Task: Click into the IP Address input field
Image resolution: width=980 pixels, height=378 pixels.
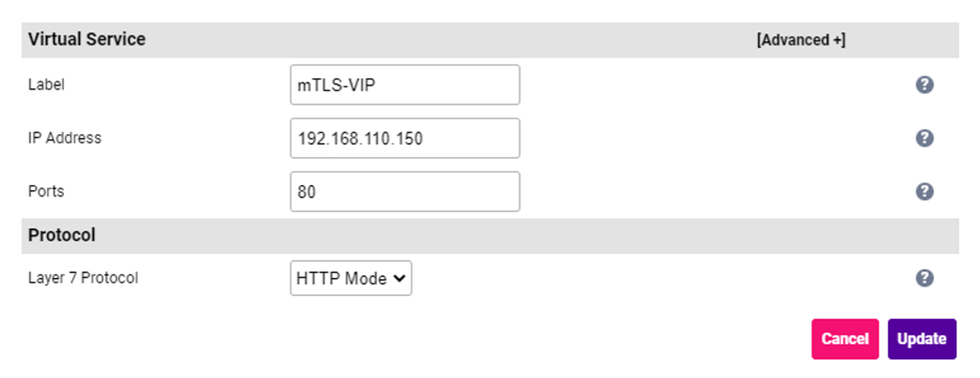Action: 404,138
